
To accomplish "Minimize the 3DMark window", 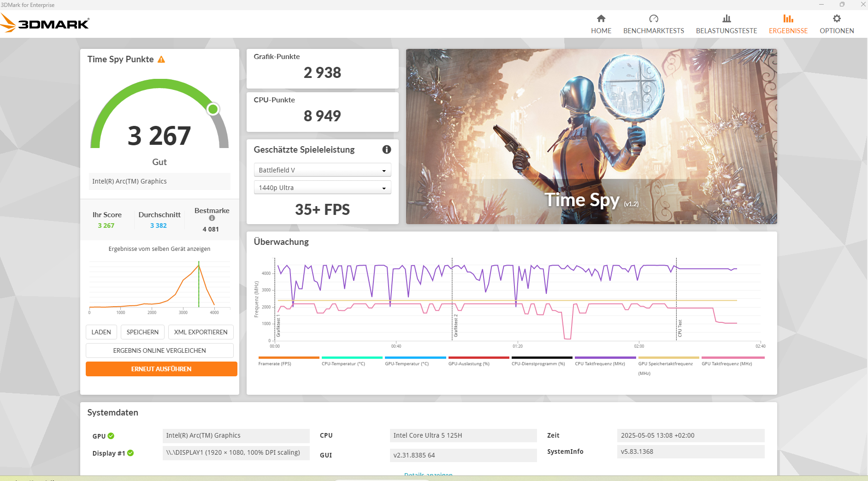I will 821,5.
